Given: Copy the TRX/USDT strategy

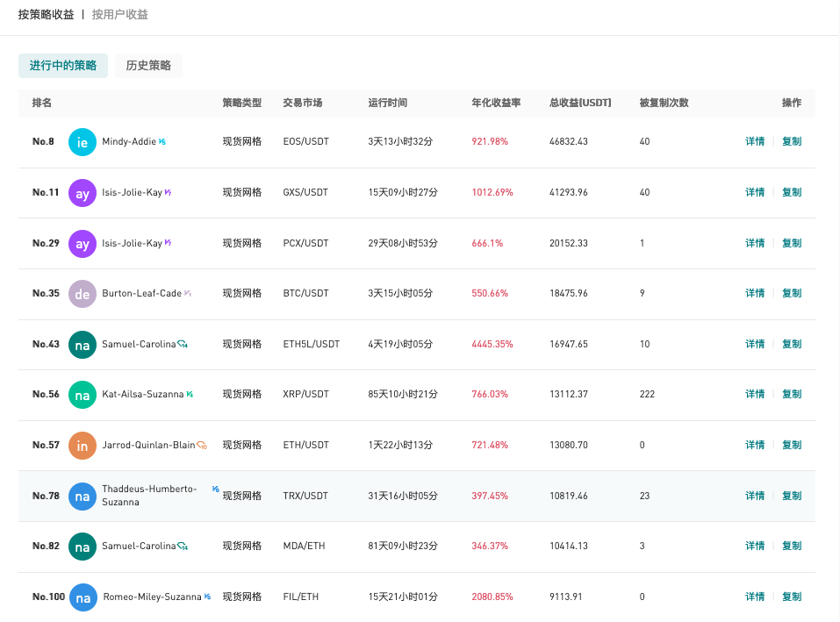Looking at the screenshot, I should pyautogui.click(x=792, y=496).
